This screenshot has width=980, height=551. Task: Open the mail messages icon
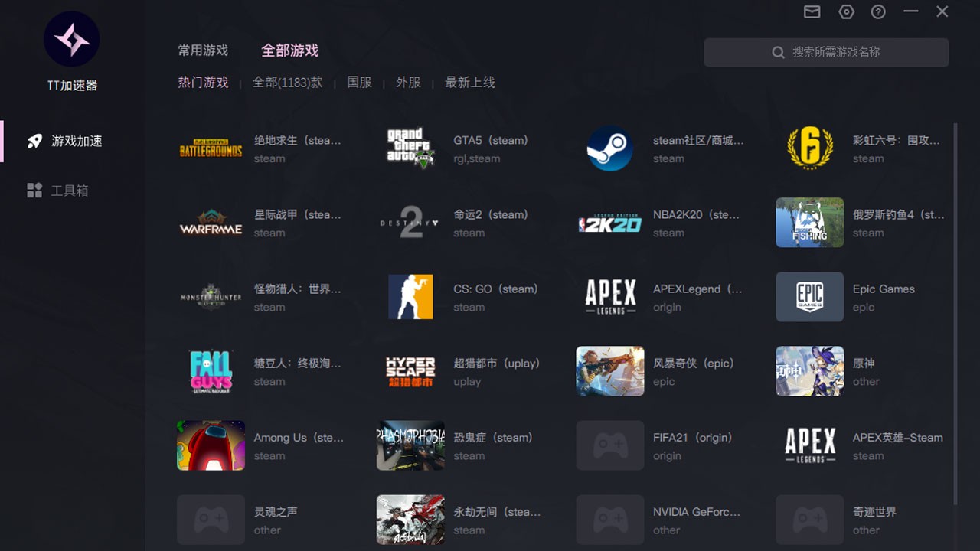(812, 11)
